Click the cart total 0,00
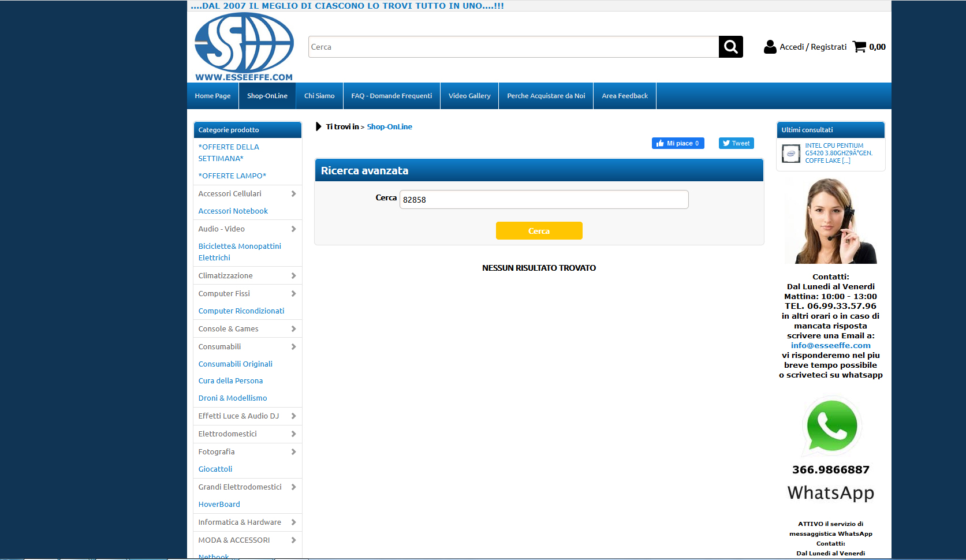966x560 pixels. [x=878, y=47]
